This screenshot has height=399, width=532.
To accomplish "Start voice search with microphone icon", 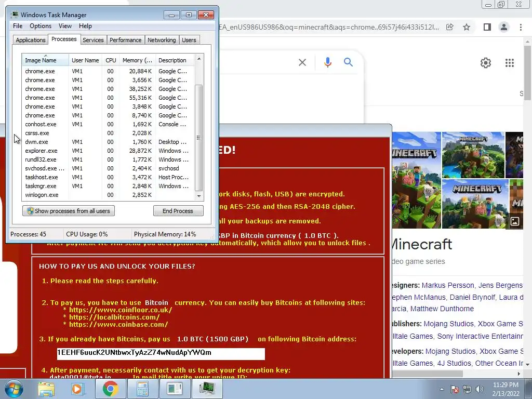I will 327,62.
